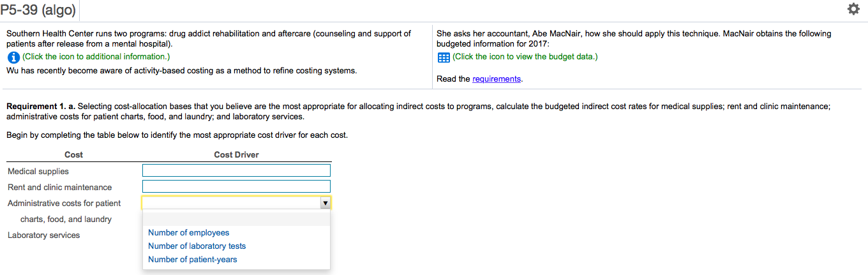Collapse the Administrative costs dropdown arrow
Screen dimensions: 868x275
pos(325,203)
